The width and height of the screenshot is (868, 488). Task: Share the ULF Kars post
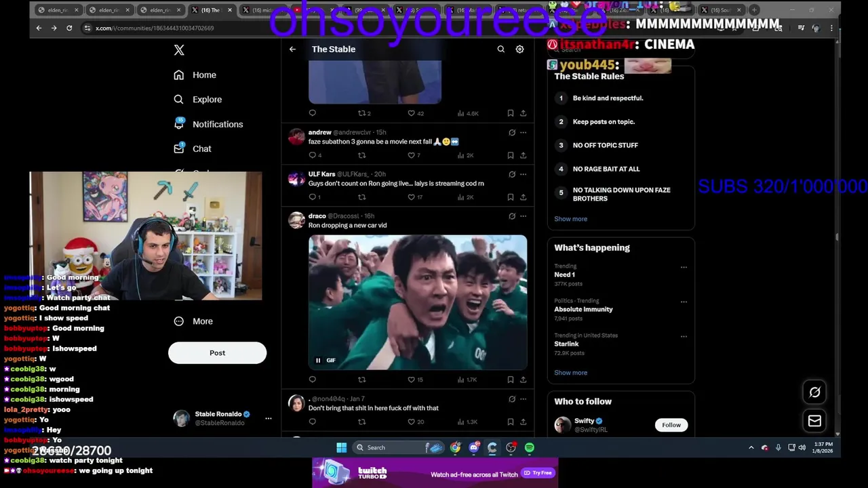[523, 197]
